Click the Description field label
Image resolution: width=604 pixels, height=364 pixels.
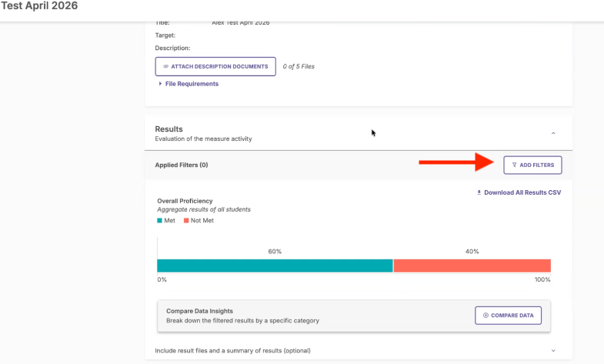[172, 48]
